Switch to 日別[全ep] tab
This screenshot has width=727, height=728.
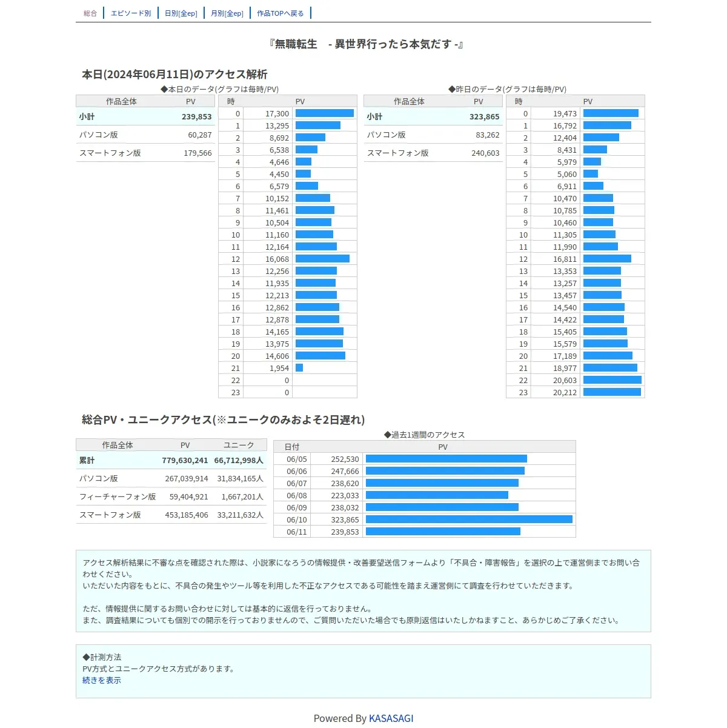point(181,13)
